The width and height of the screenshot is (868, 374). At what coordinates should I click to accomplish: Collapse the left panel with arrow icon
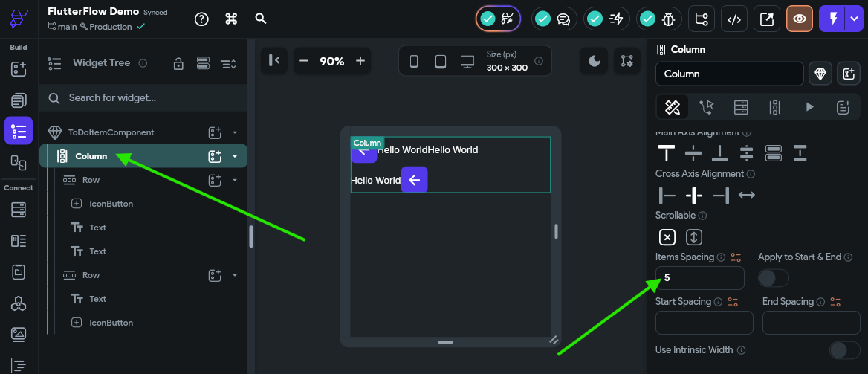point(274,60)
